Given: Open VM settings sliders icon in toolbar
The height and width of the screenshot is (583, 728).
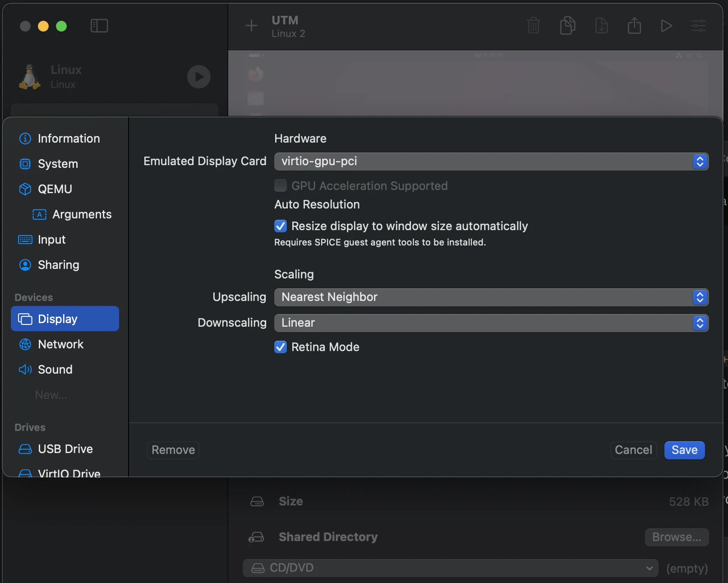Looking at the screenshot, I should [698, 26].
